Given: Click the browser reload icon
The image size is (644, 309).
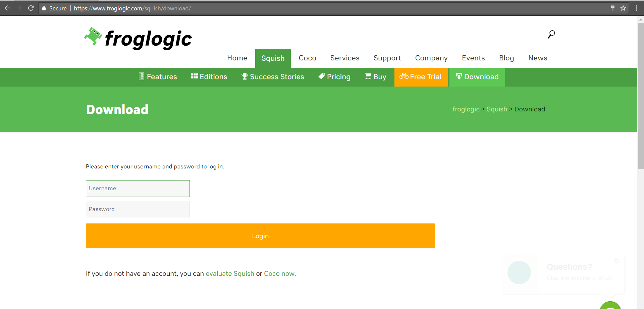Looking at the screenshot, I should point(31,8).
